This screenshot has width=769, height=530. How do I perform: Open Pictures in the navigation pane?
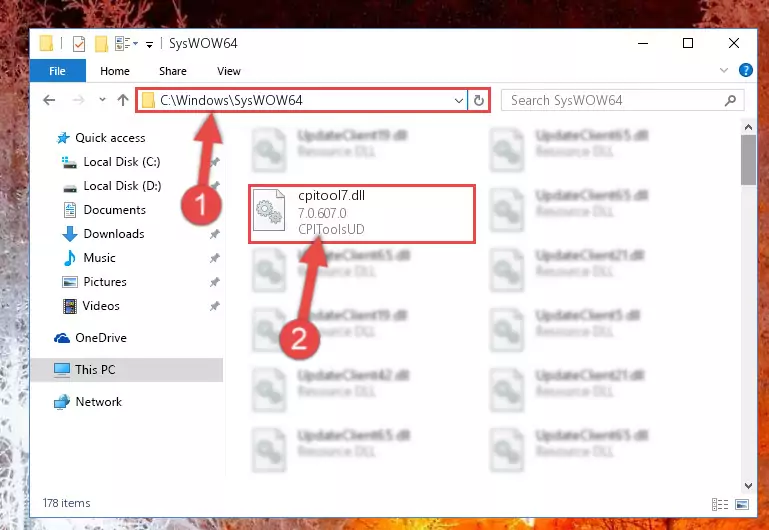click(x=105, y=282)
